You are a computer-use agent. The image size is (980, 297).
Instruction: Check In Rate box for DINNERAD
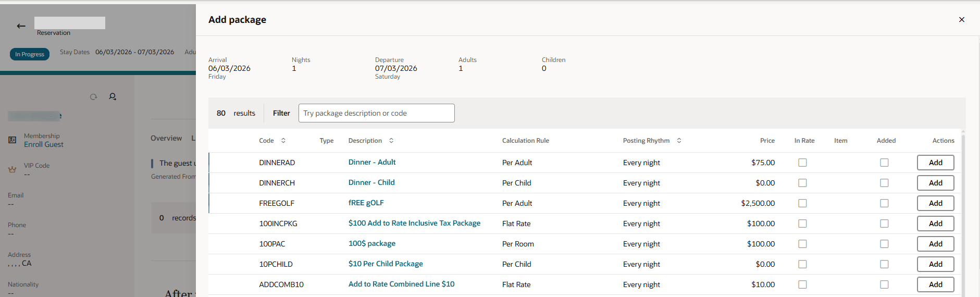[x=802, y=163]
